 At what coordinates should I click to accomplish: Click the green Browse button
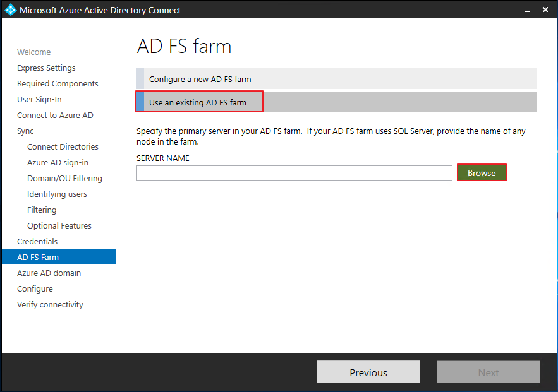point(482,173)
